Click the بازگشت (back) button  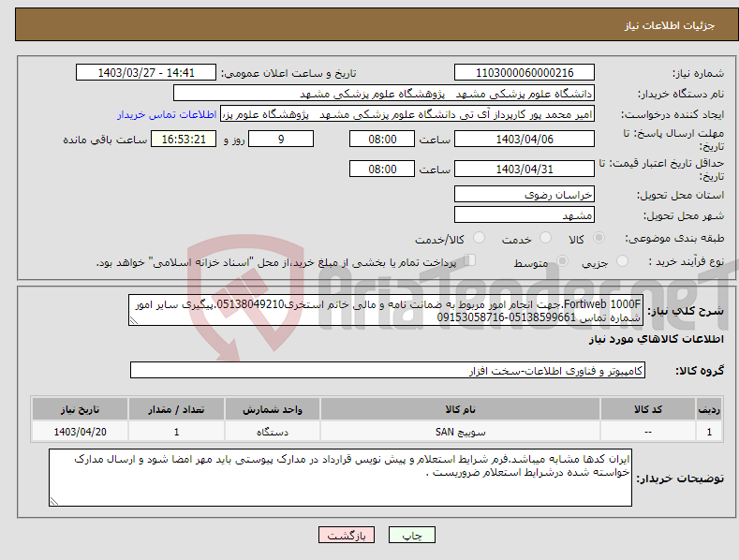pyautogui.click(x=347, y=535)
